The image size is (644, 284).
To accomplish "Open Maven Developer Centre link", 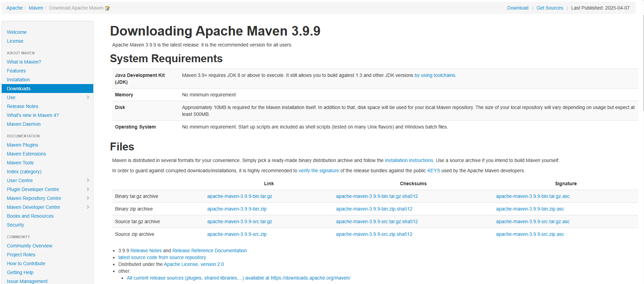I will click(33, 207).
